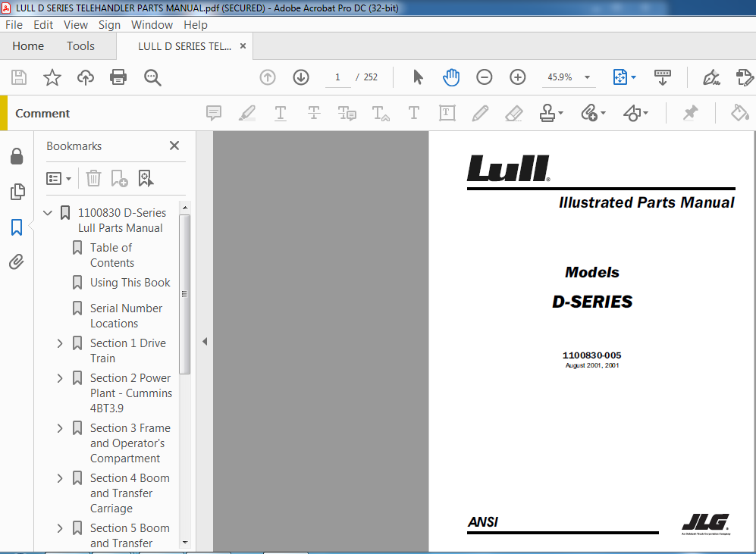Open the zoom level dropdown at 45.9%
Screen dimensions: 756x554
[x=587, y=77]
